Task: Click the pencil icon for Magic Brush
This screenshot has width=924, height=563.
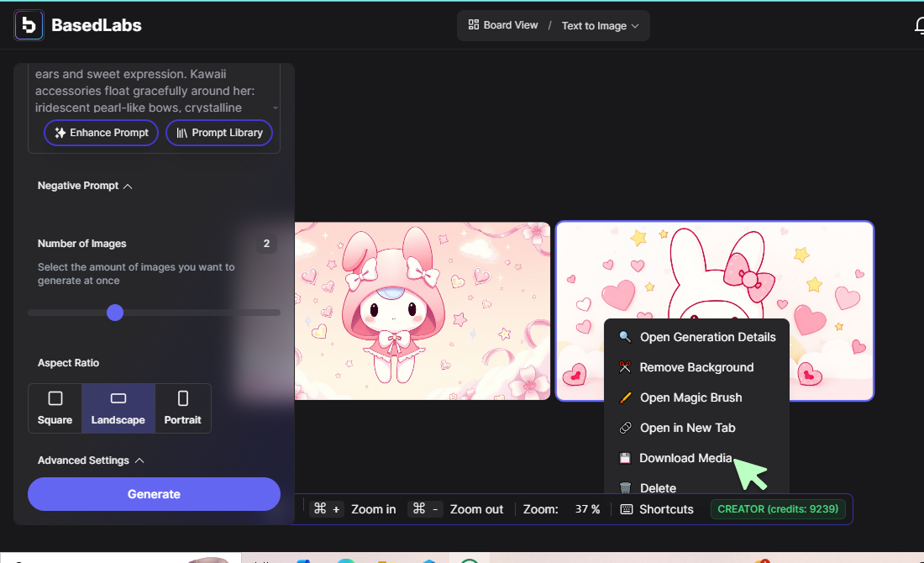Action: click(x=625, y=397)
